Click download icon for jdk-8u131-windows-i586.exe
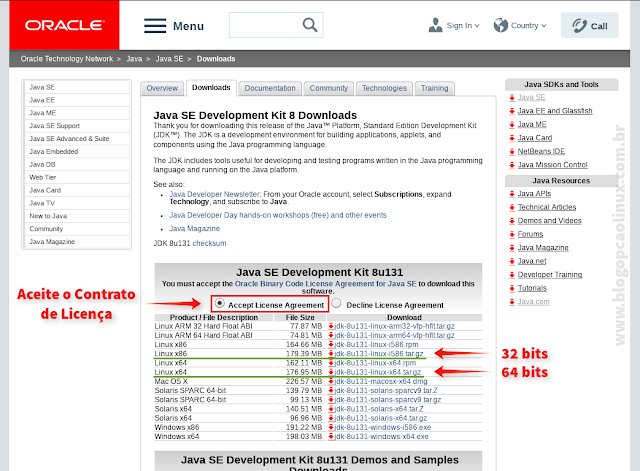Viewport: 640px width, 471px height. pyautogui.click(x=331, y=427)
